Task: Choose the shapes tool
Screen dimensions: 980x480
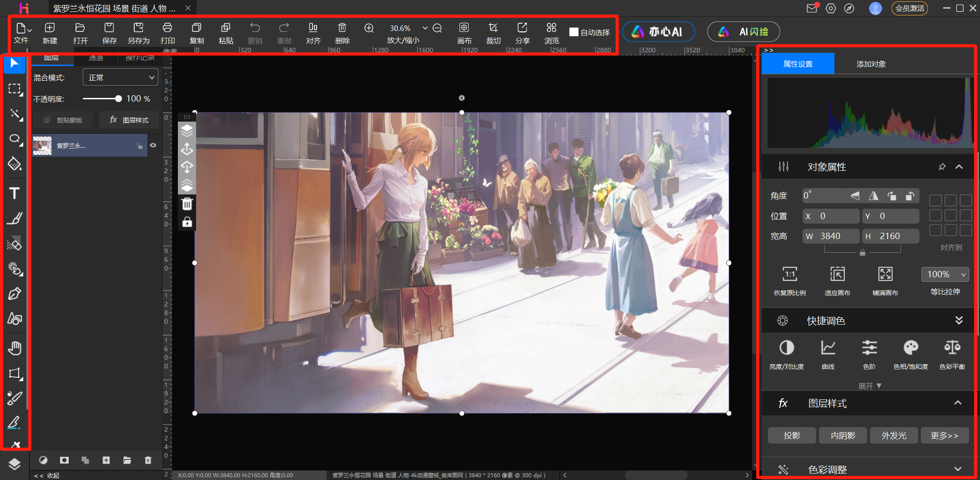Action: tap(15, 319)
